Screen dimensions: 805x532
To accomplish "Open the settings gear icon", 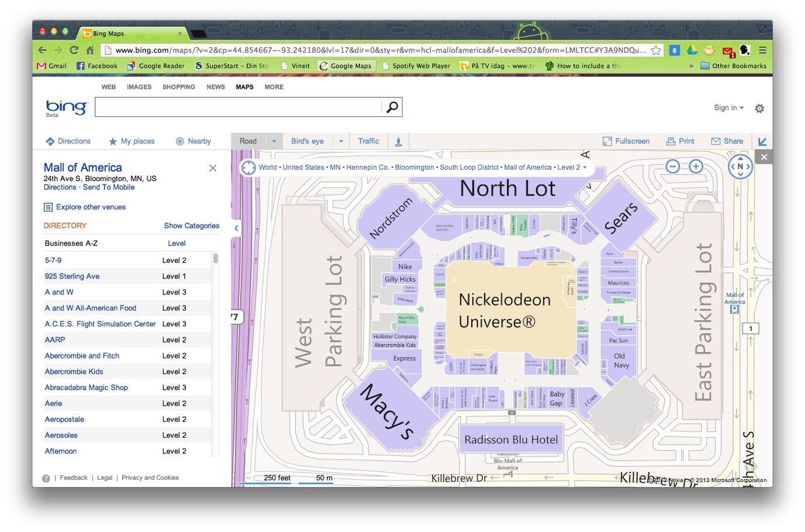I will point(759,108).
